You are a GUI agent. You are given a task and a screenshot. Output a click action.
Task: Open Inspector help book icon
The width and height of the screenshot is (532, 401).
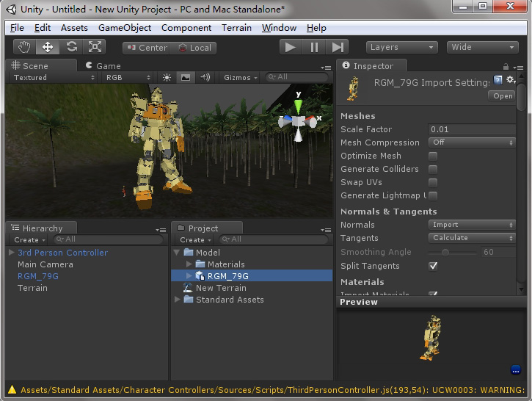[498, 81]
